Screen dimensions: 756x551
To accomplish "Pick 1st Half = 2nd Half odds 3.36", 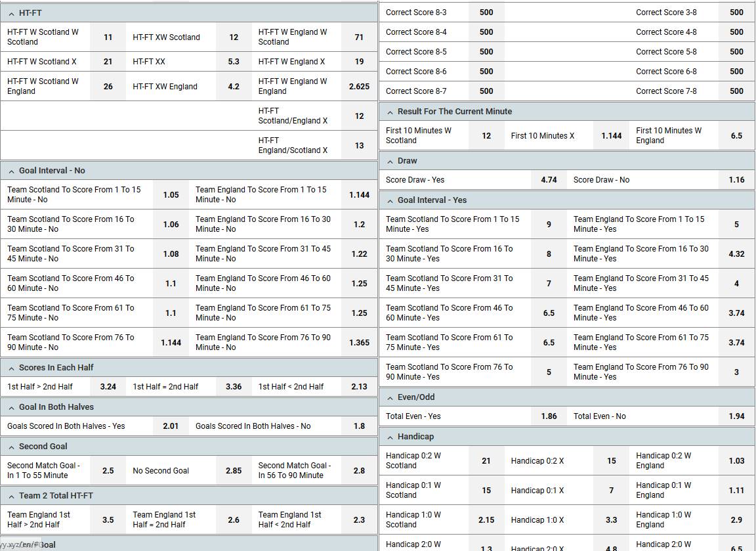I will [234, 386].
